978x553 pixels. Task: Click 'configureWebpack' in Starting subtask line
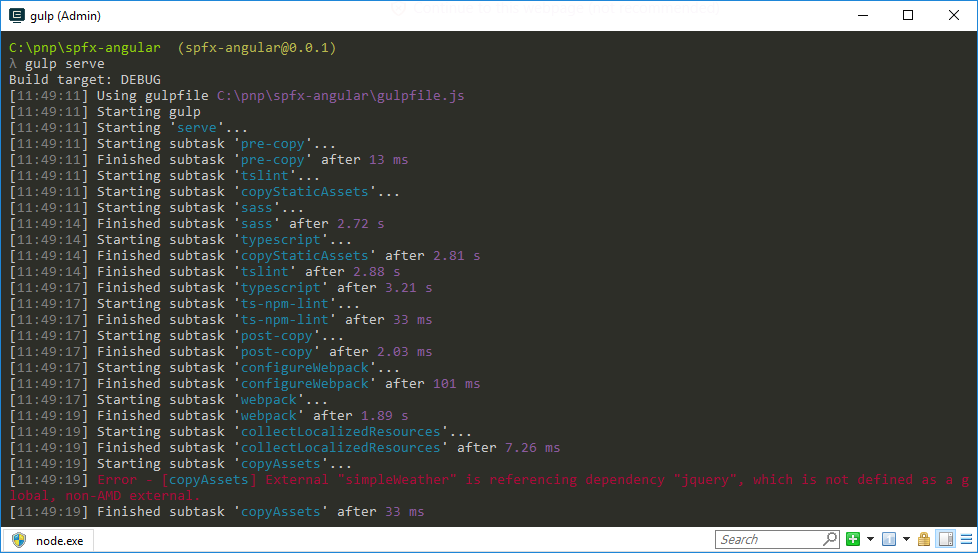305,368
